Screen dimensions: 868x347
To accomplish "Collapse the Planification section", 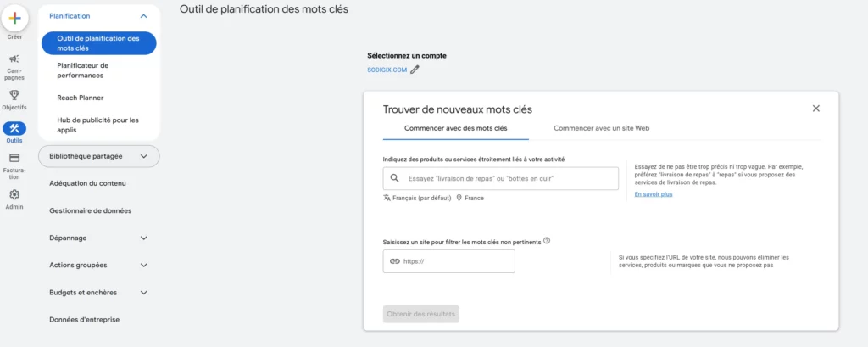I will (144, 17).
